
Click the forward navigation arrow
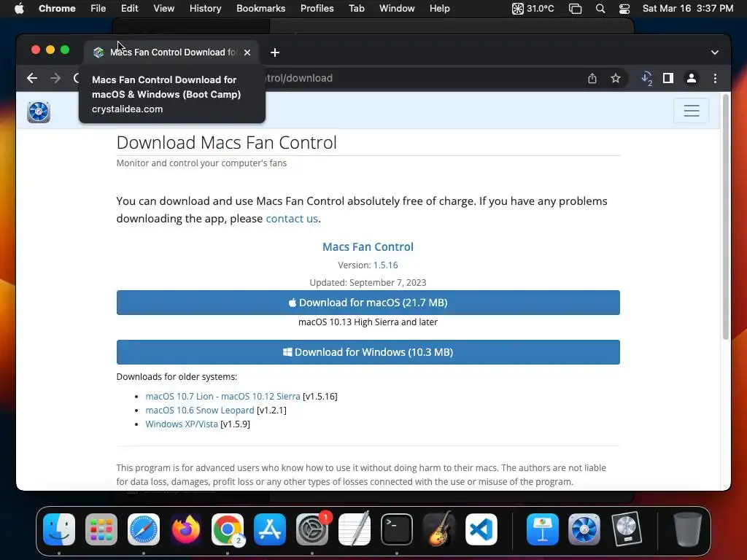click(55, 78)
